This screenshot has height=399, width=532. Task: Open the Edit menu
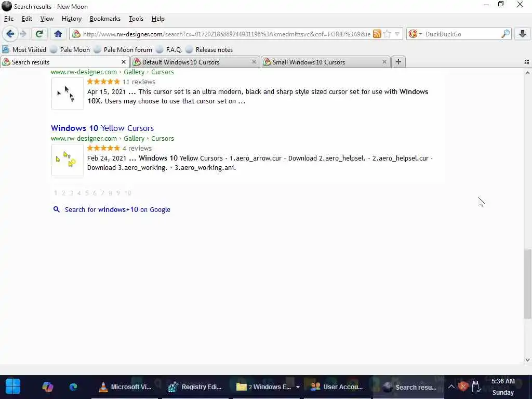click(x=27, y=19)
